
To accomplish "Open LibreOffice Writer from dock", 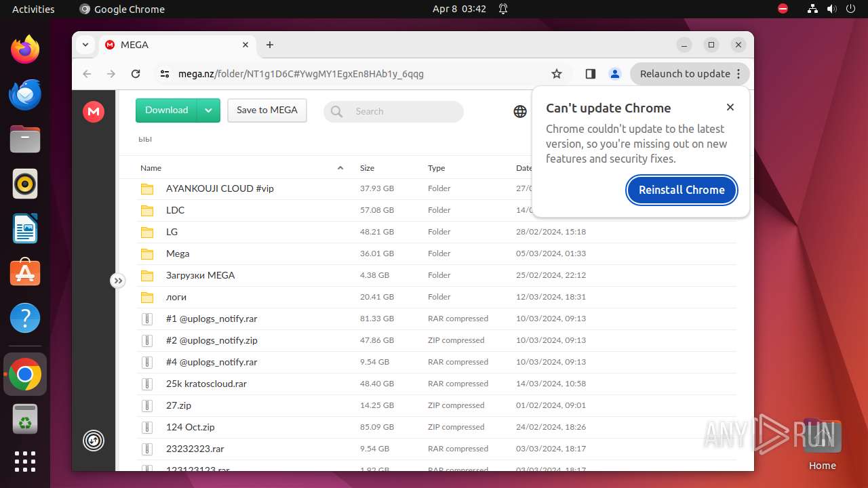I will click(x=25, y=228).
